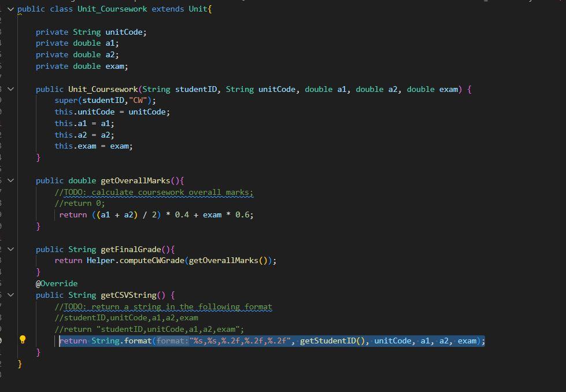Click the '@Override' annotation
The image size is (566, 392).
pos(57,284)
